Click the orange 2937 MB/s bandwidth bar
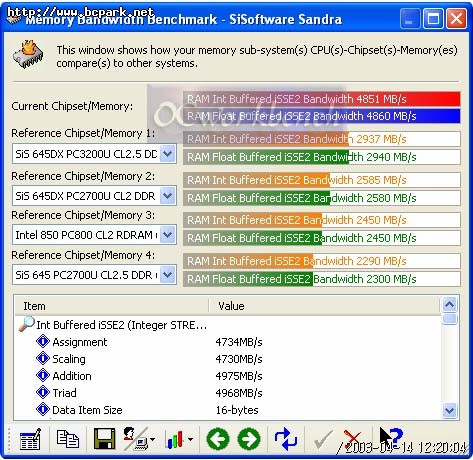The image size is (473, 460). (x=322, y=139)
